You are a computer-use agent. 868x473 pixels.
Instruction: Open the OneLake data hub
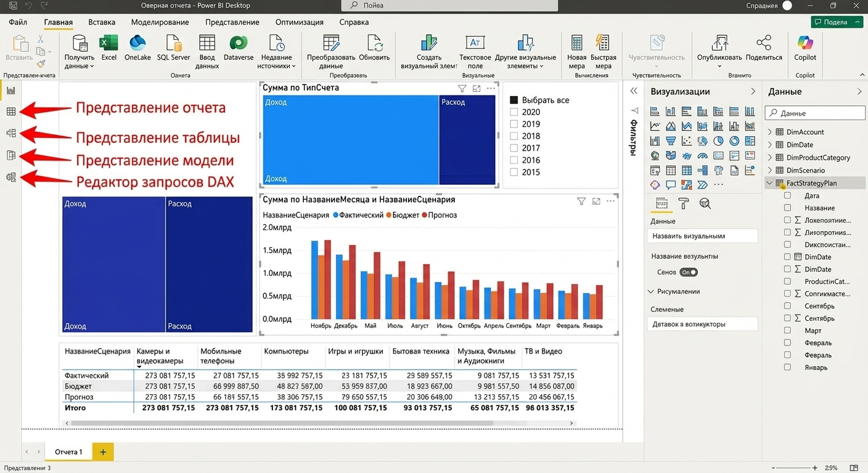[137, 48]
